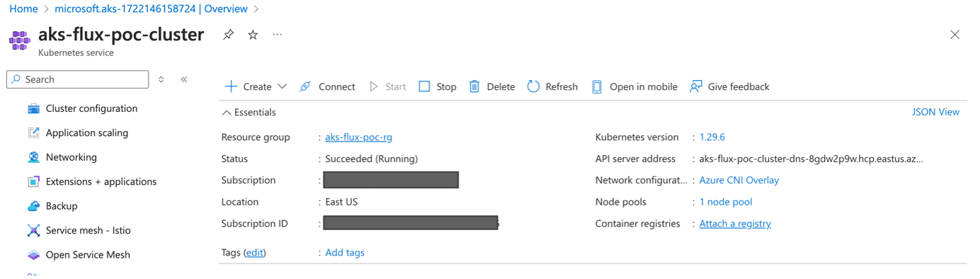Expand the Create dropdown arrow
Screen dimensions: 980x279
(283, 86)
